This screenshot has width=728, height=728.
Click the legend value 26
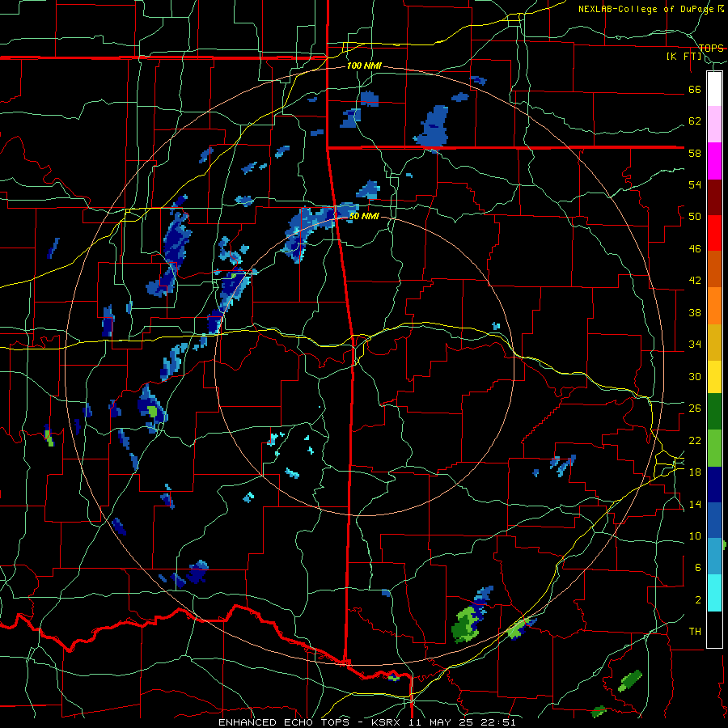click(695, 408)
